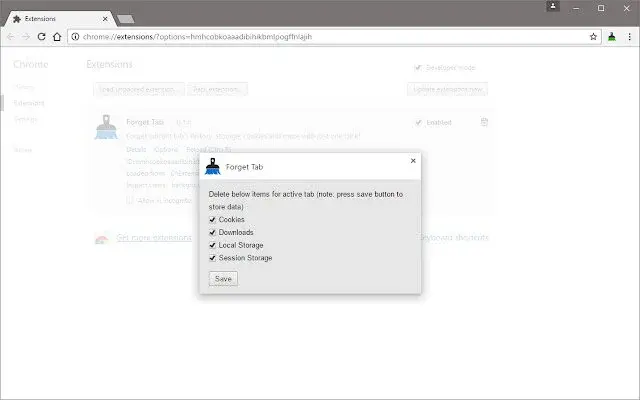Open a new tab
640x400 pixels.
point(125,19)
